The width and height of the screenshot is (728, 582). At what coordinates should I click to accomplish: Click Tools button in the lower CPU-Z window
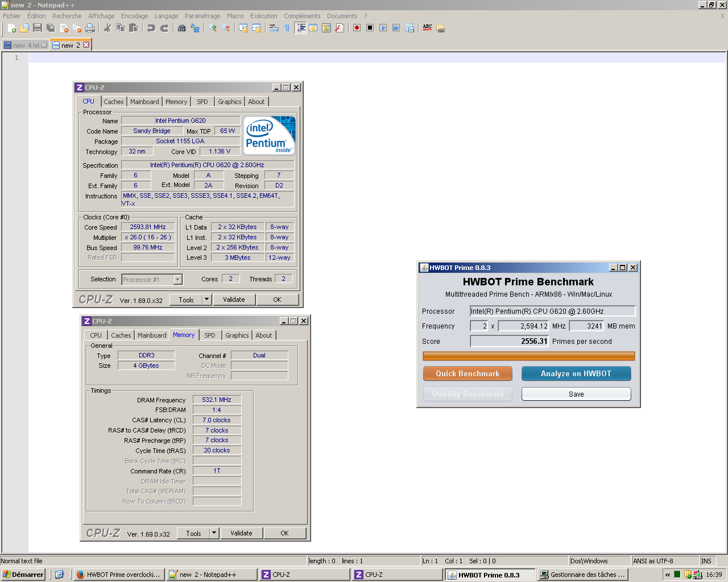[193, 533]
